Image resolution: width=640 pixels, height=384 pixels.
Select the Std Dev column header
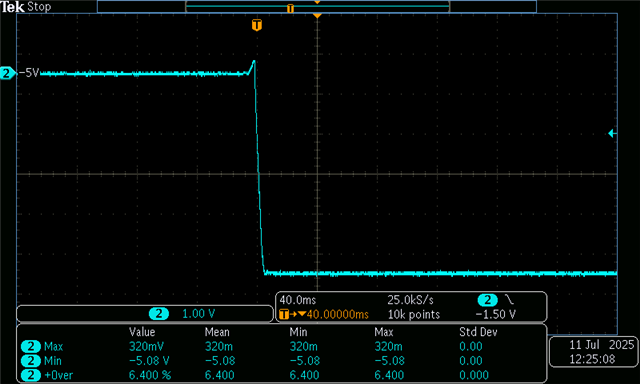point(478,332)
